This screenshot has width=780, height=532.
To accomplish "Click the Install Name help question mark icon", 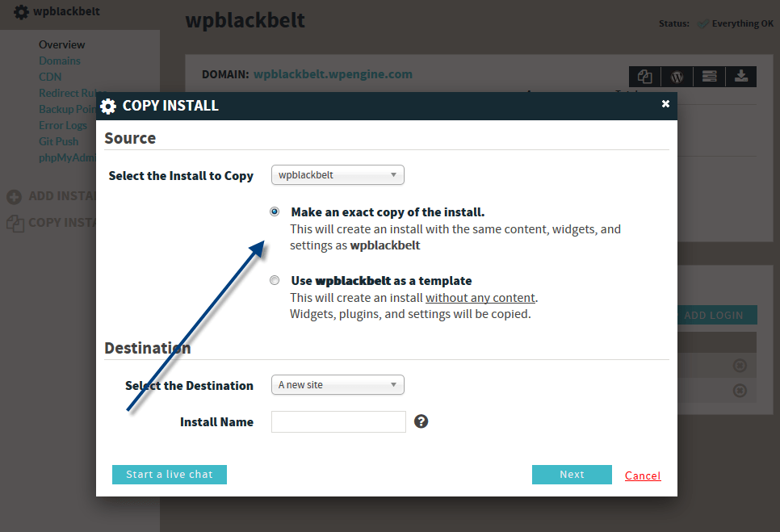I will pyautogui.click(x=421, y=421).
